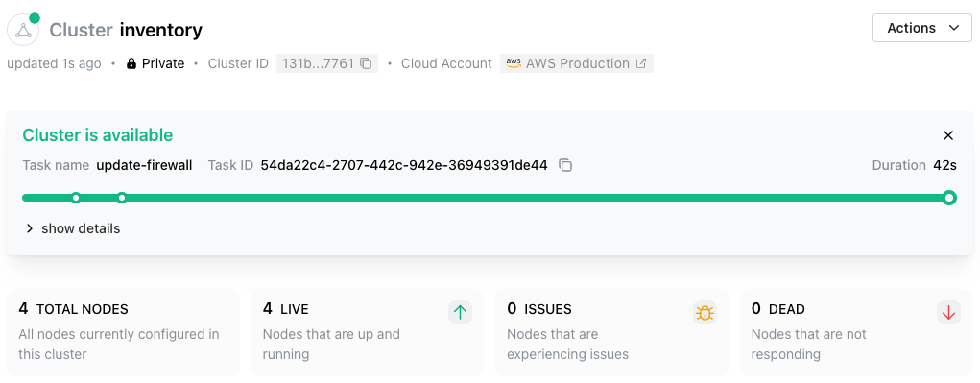Click the green up arrow in the LIVE card
Image resolution: width=980 pixels, height=383 pixels.
[x=460, y=312]
